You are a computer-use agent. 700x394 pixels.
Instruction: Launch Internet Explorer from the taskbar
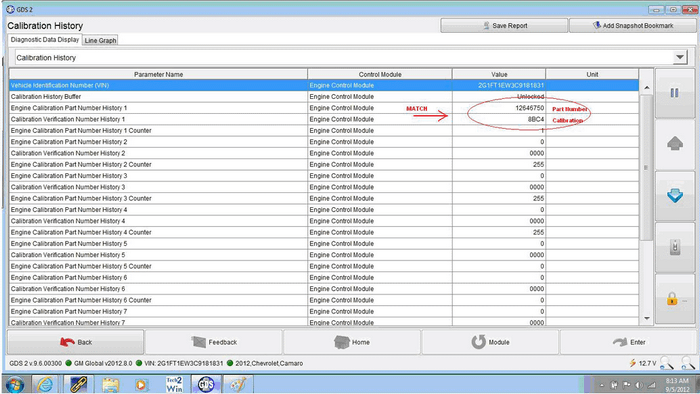(x=45, y=384)
